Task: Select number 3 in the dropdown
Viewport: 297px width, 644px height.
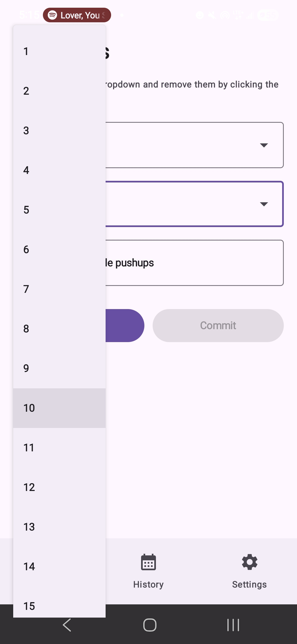Action: pos(59,131)
